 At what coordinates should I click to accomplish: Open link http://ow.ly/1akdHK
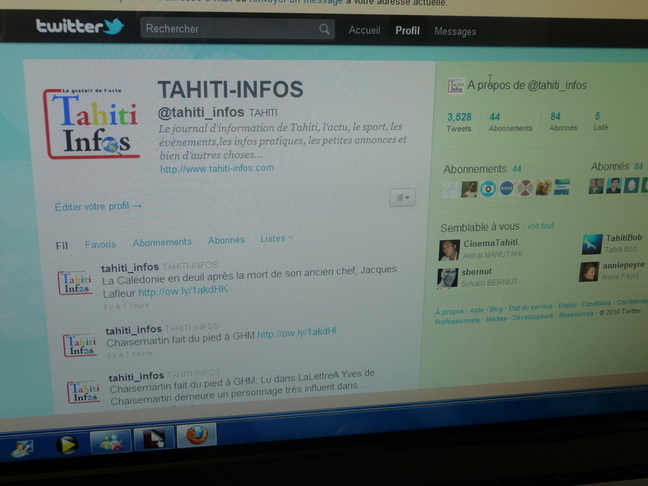point(183,291)
